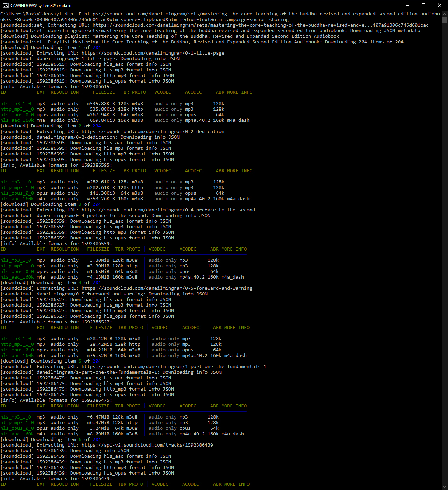Click the text 'Downloading JSON metadata'

[385, 31]
